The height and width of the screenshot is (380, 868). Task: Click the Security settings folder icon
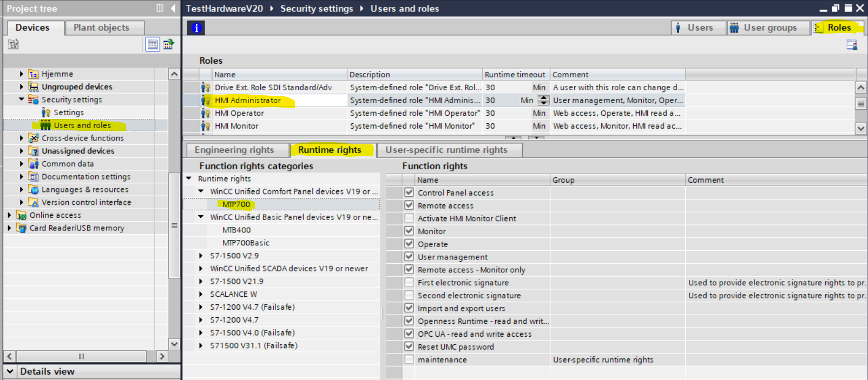(34, 99)
